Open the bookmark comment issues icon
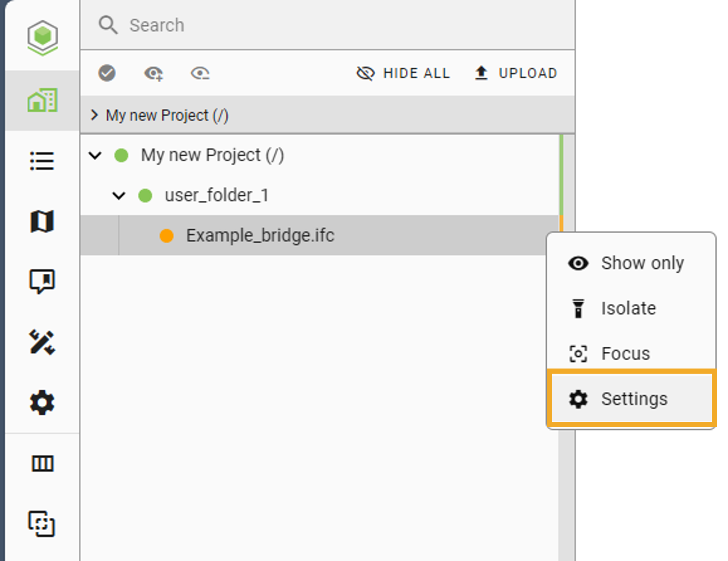Image resolution: width=728 pixels, height=561 pixels. point(42,281)
